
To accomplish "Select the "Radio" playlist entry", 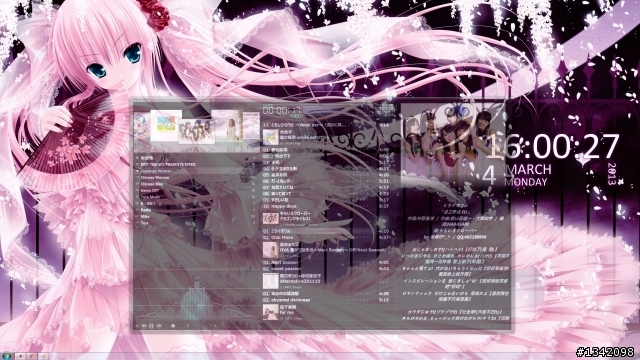I will (146, 210).
